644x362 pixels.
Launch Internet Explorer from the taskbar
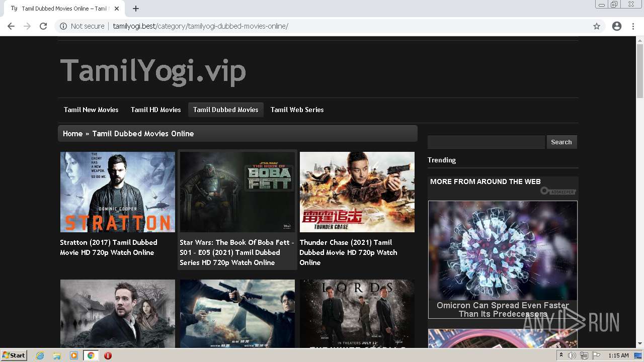pos(40,355)
